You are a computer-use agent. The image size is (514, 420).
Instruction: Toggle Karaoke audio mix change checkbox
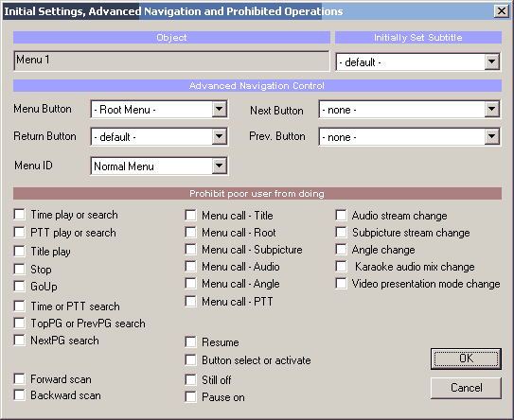[341, 267]
